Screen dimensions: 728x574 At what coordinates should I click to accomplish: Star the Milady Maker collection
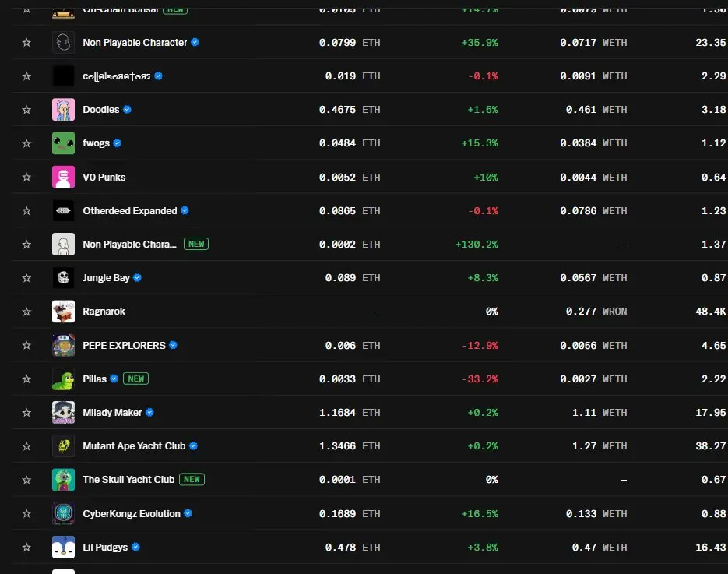[x=26, y=412]
